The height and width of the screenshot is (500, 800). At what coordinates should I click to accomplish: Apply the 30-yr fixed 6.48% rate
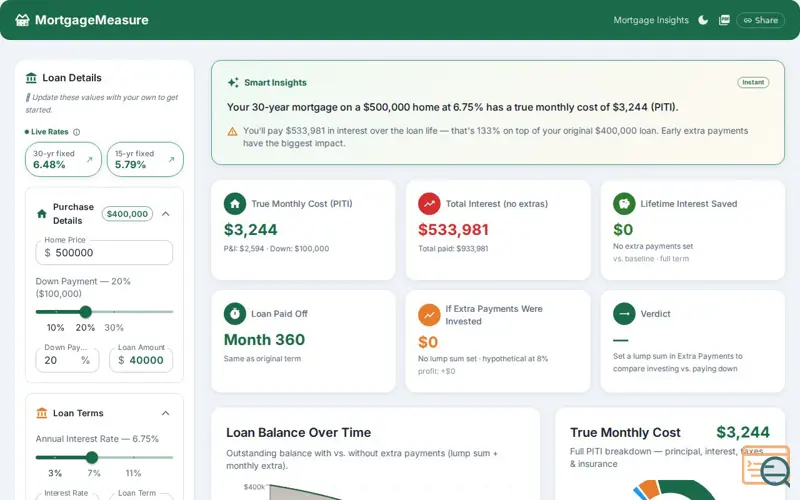click(63, 159)
